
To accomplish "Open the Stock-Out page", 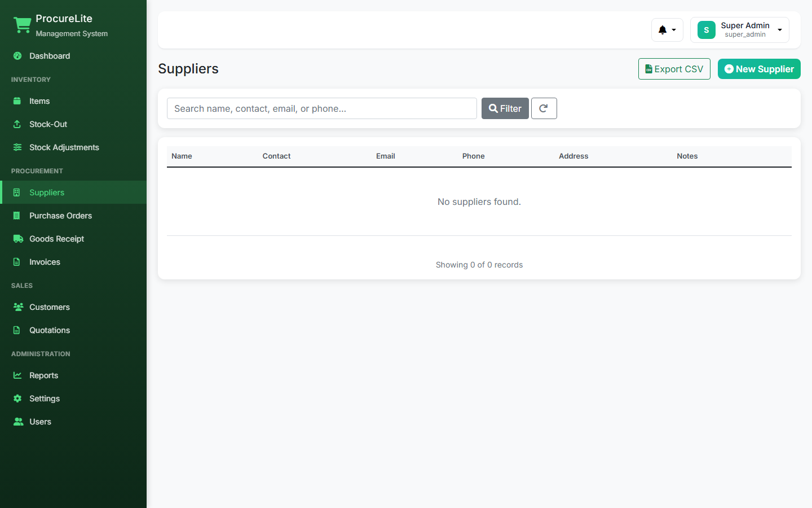I will pos(73,124).
